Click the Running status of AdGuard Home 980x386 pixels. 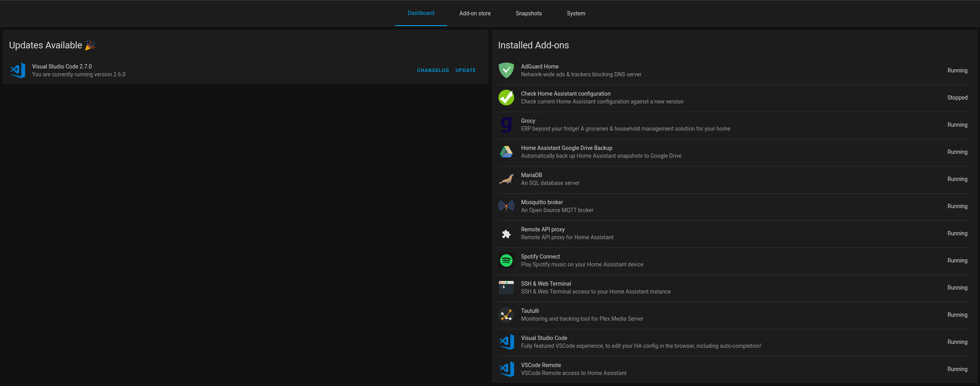coord(957,70)
